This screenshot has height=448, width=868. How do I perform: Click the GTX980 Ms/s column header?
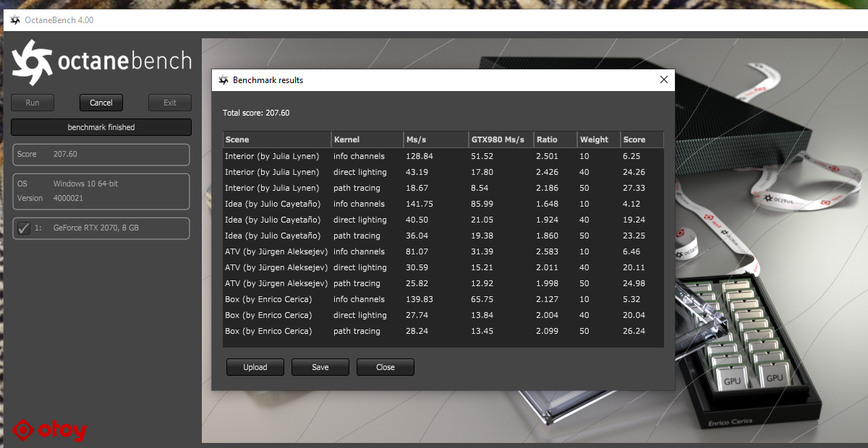coord(501,139)
